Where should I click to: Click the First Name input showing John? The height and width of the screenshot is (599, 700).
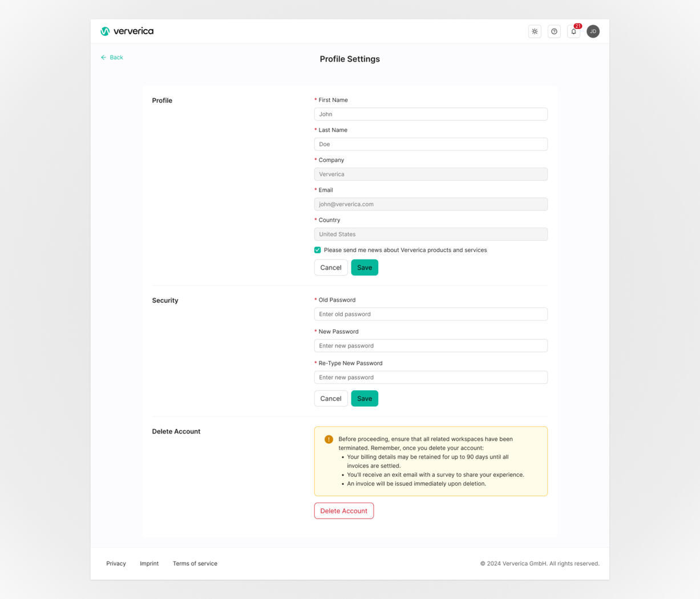[x=430, y=114]
